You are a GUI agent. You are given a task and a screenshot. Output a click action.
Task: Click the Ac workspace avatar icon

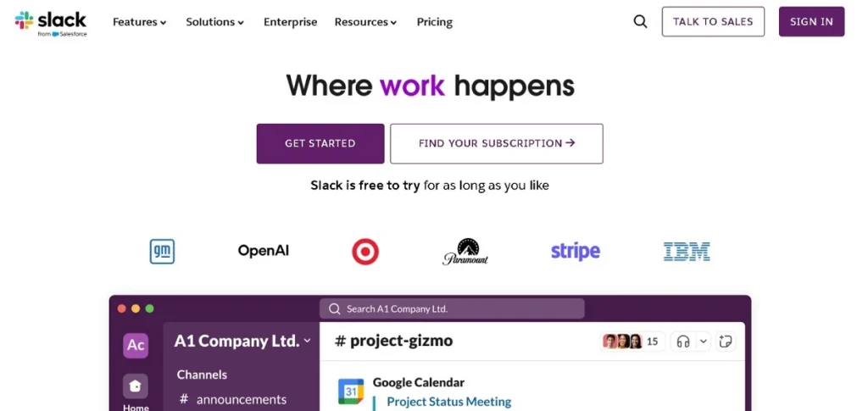pos(136,345)
